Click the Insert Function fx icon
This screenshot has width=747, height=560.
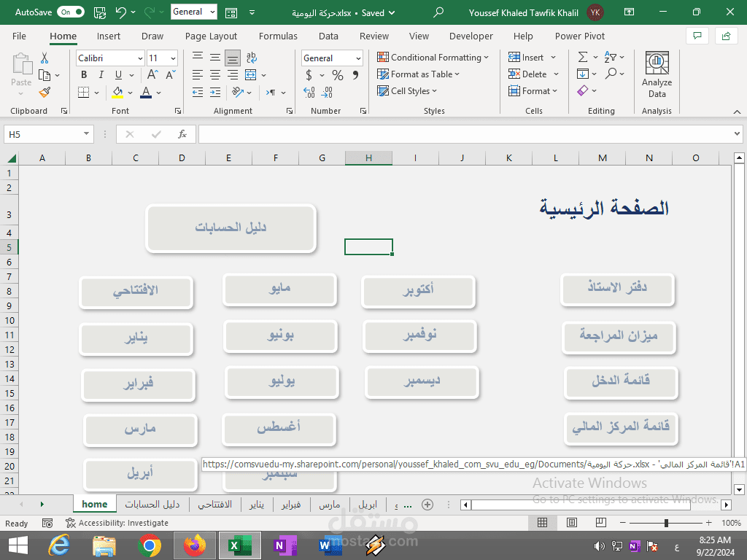[182, 134]
